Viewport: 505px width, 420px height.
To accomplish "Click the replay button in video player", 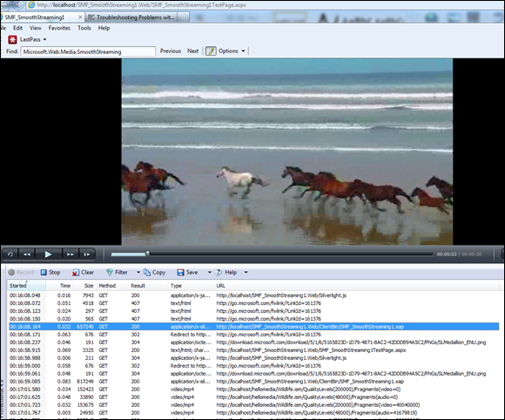I will coord(10,254).
